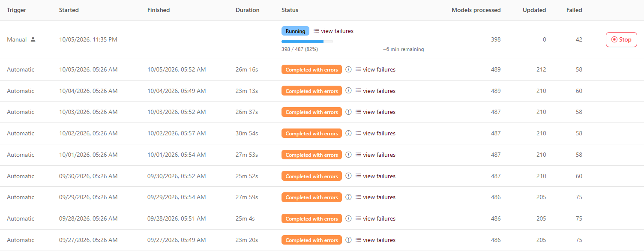Click the ~6 min remaining text
Image resolution: width=644 pixels, height=251 pixels.
pos(403,49)
